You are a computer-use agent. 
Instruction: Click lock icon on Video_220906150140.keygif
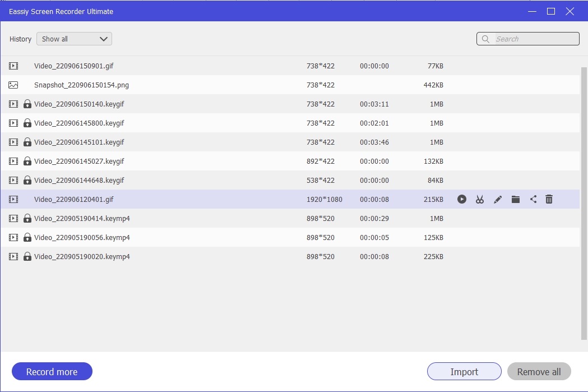(27, 104)
